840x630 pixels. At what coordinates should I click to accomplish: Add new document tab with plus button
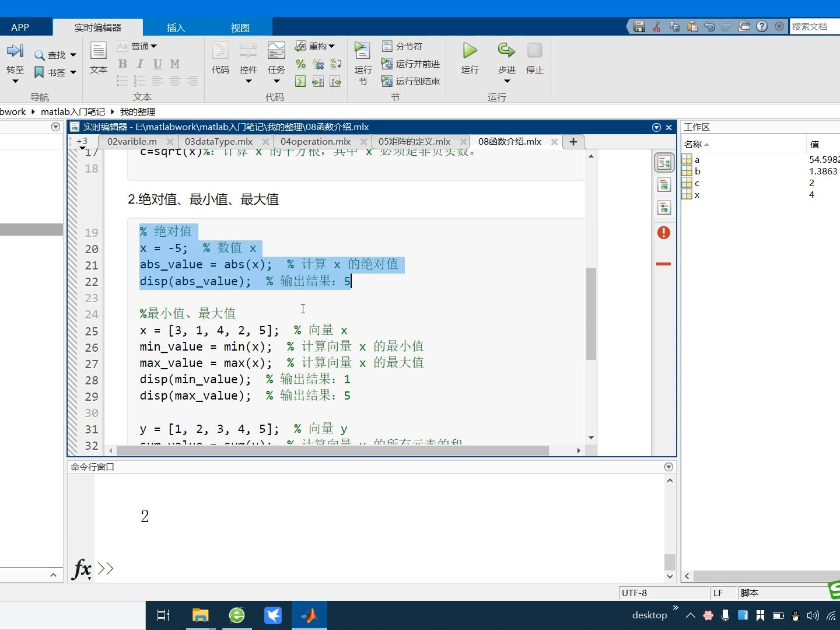point(573,142)
